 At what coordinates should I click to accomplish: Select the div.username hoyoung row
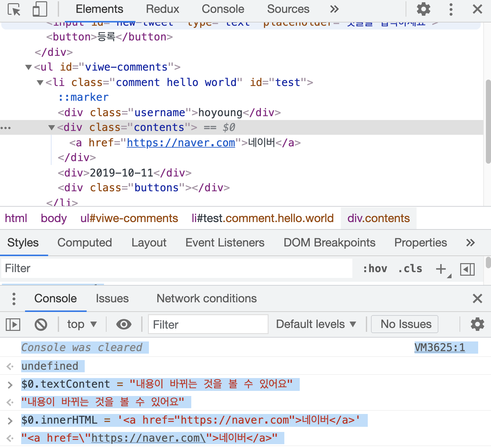(x=169, y=113)
